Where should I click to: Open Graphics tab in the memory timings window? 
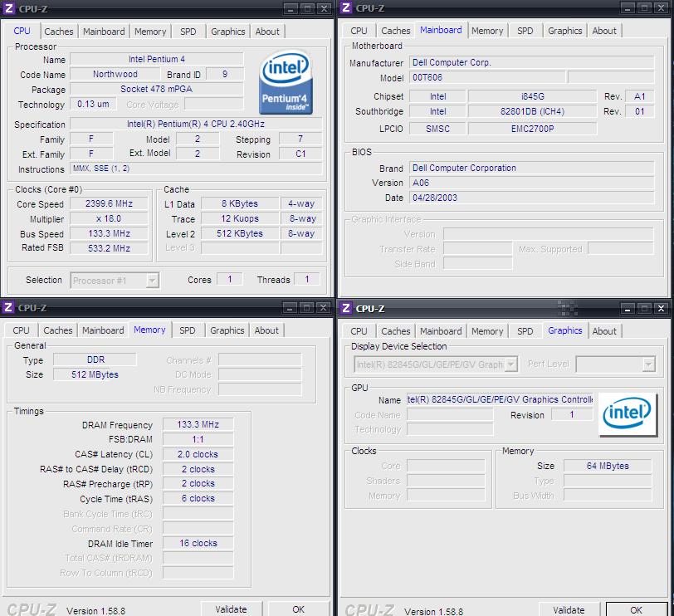tap(227, 330)
